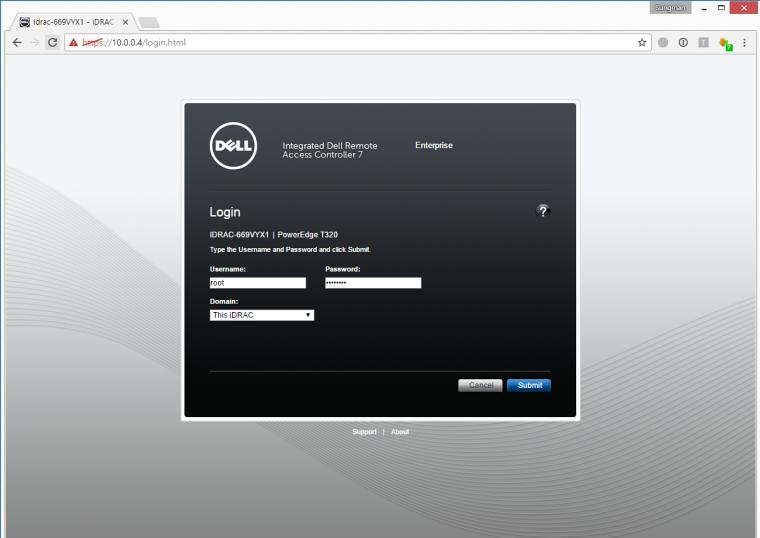This screenshot has width=760, height=538.
Task: Click the Enterprise license label
Action: pyautogui.click(x=434, y=145)
